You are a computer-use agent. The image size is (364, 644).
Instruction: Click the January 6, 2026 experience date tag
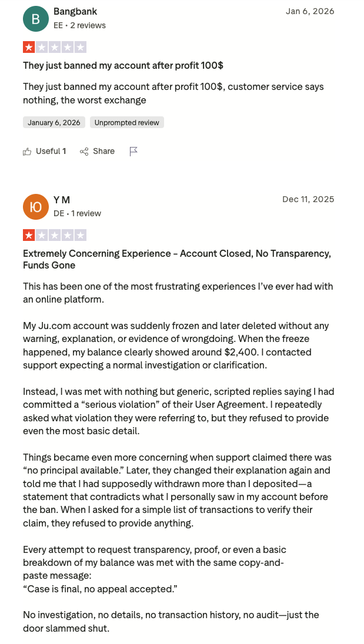[54, 122]
